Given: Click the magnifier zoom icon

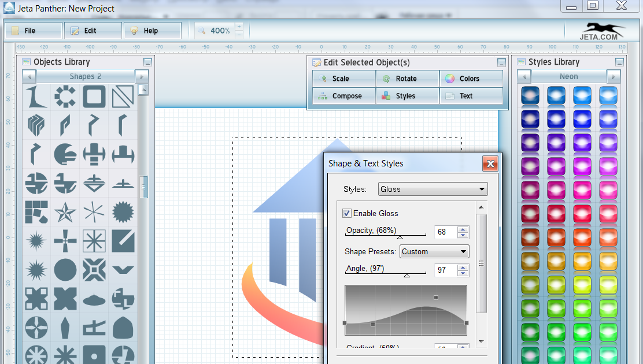Looking at the screenshot, I should click(202, 31).
